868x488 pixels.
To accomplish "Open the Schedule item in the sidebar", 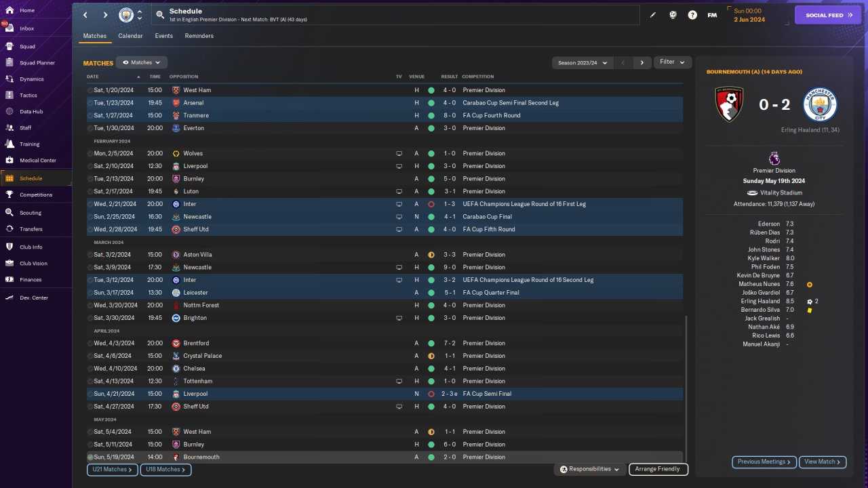I will pos(35,178).
